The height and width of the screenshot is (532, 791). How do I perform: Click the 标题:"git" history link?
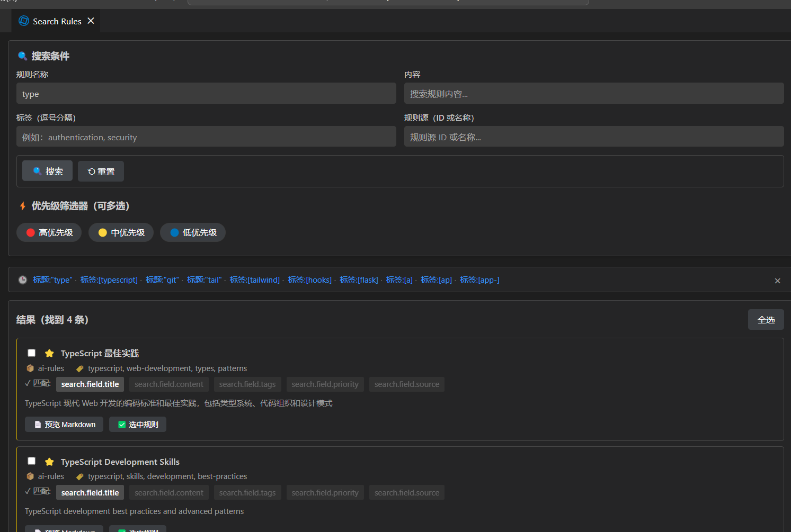(162, 280)
